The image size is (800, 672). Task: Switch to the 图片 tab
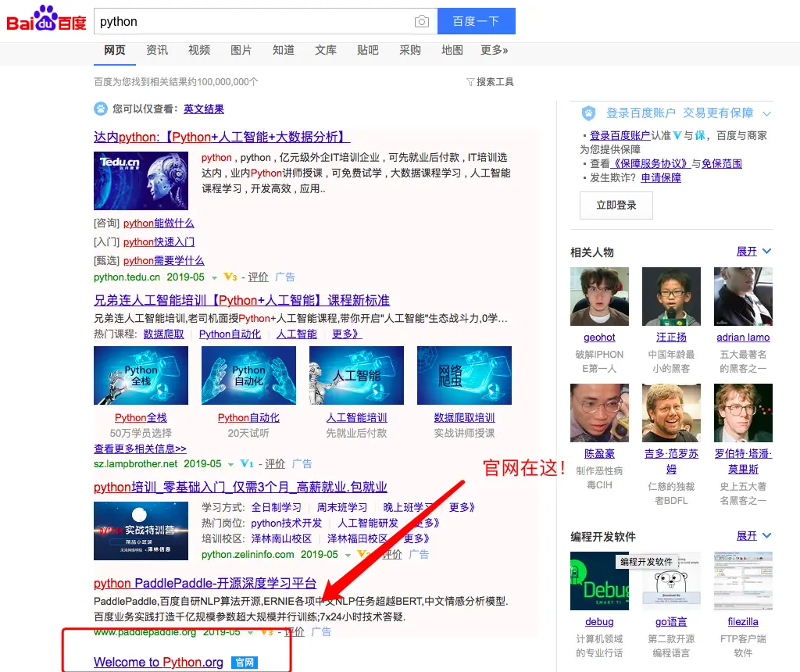point(241,50)
